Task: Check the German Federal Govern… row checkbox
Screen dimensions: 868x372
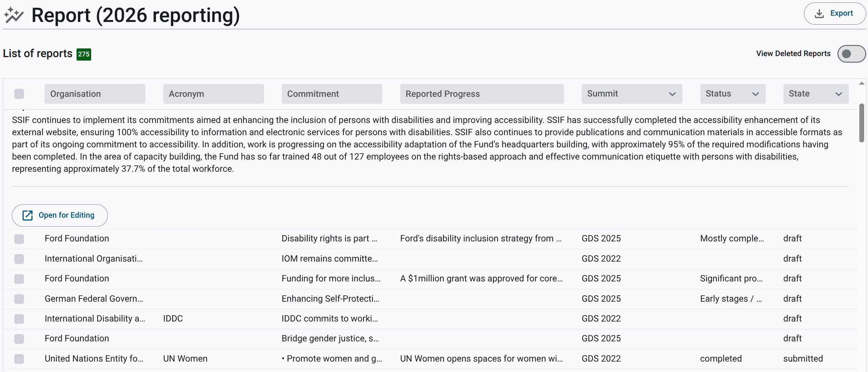Action: coord(19,299)
